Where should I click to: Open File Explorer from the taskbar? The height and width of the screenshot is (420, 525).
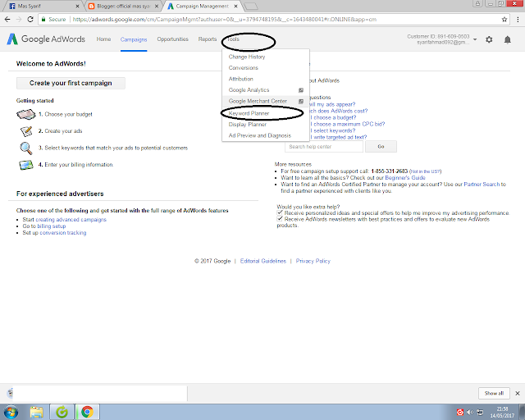(x=36, y=412)
